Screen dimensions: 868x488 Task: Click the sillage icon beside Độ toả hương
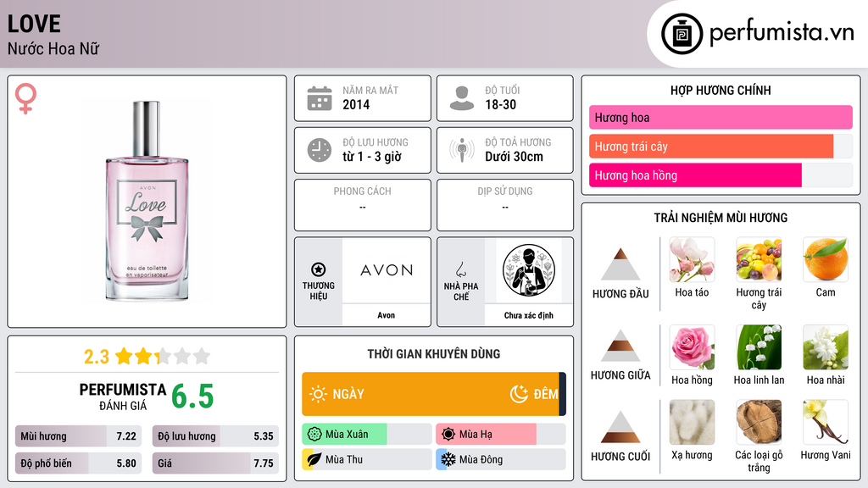tap(462, 150)
